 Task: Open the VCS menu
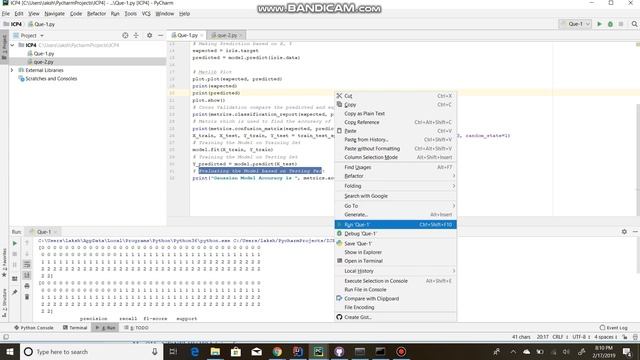[x=146, y=13]
